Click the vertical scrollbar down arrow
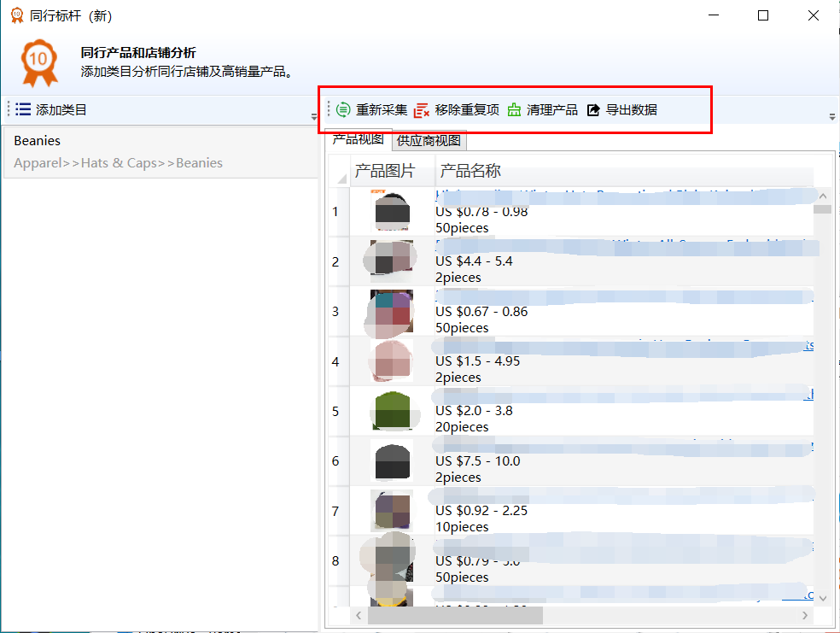This screenshot has width=840, height=633. point(822,597)
